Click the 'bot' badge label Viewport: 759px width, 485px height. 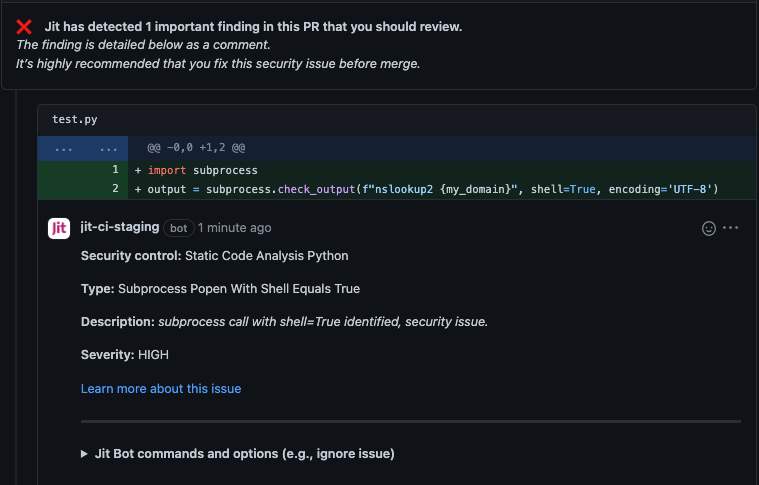coord(178,228)
